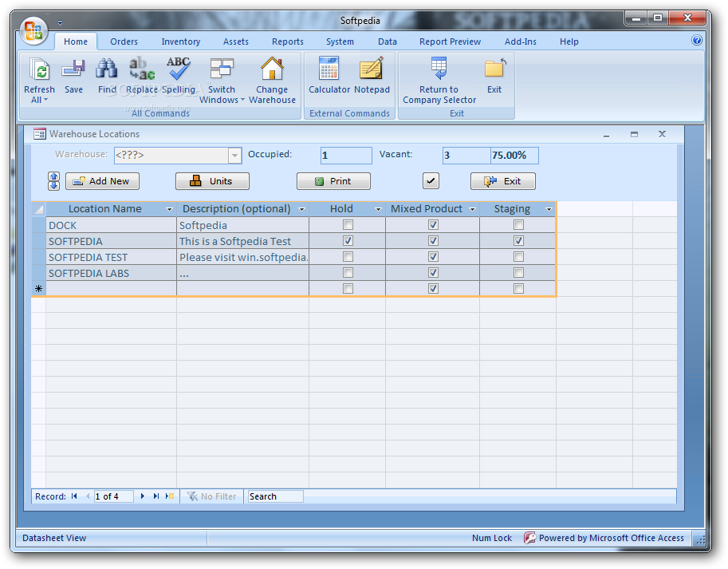Go to first record navigation icon
This screenshot has height=569, width=728.
pyautogui.click(x=74, y=496)
